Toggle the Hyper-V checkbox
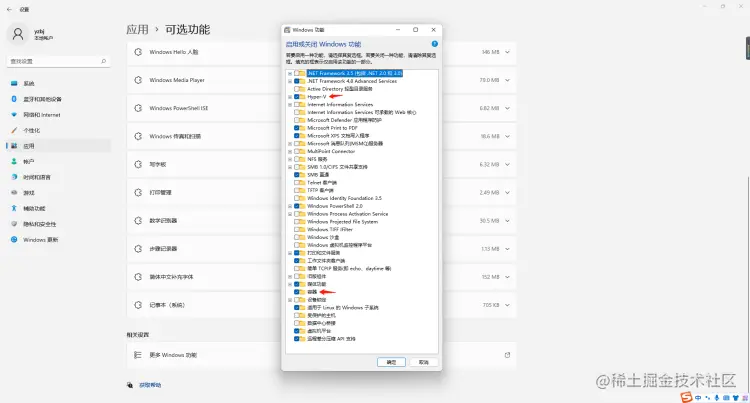Image resolution: width=750 pixels, height=403 pixels. 297,97
